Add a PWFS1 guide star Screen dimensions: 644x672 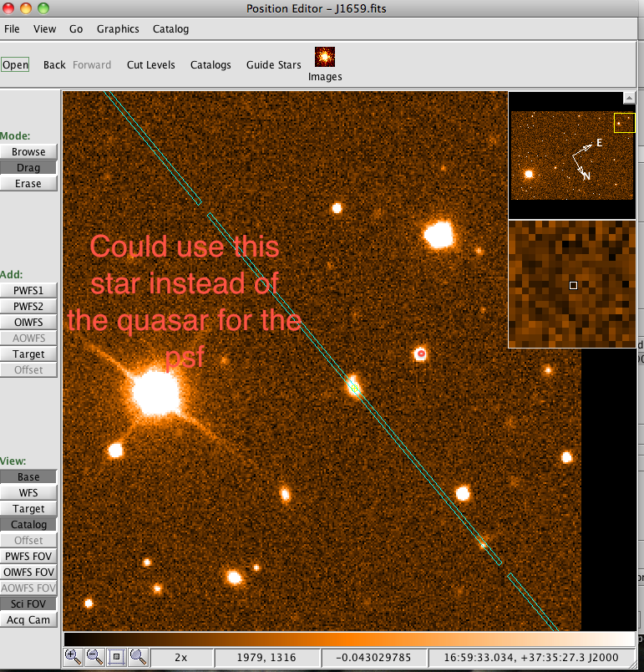28,290
